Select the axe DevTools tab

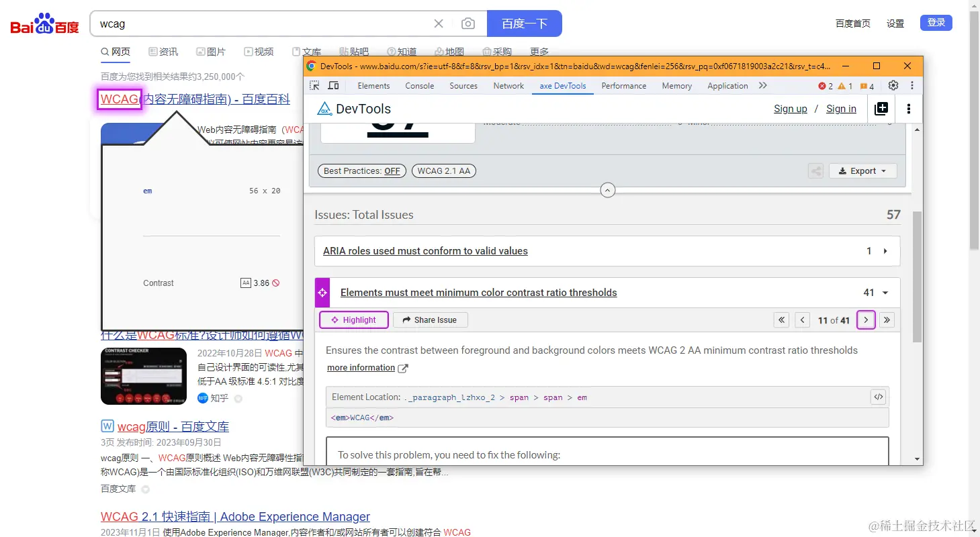point(563,86)
